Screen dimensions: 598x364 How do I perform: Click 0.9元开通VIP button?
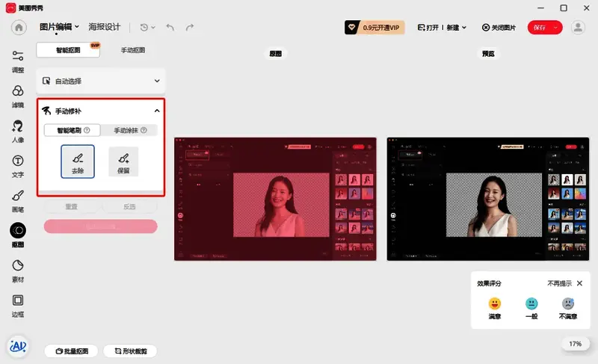(x=374, y=28)
